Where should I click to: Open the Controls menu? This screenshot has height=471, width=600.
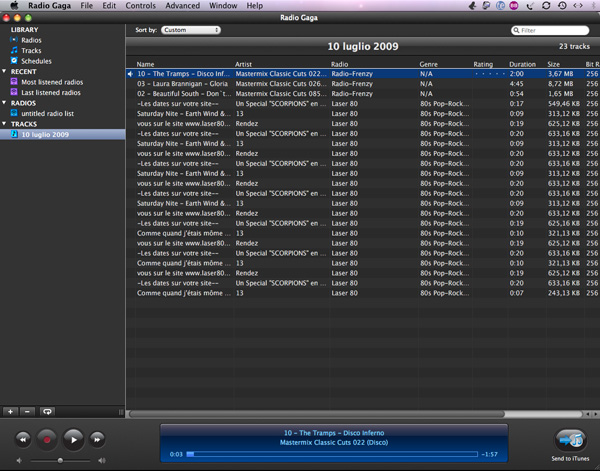coord(140,6)
